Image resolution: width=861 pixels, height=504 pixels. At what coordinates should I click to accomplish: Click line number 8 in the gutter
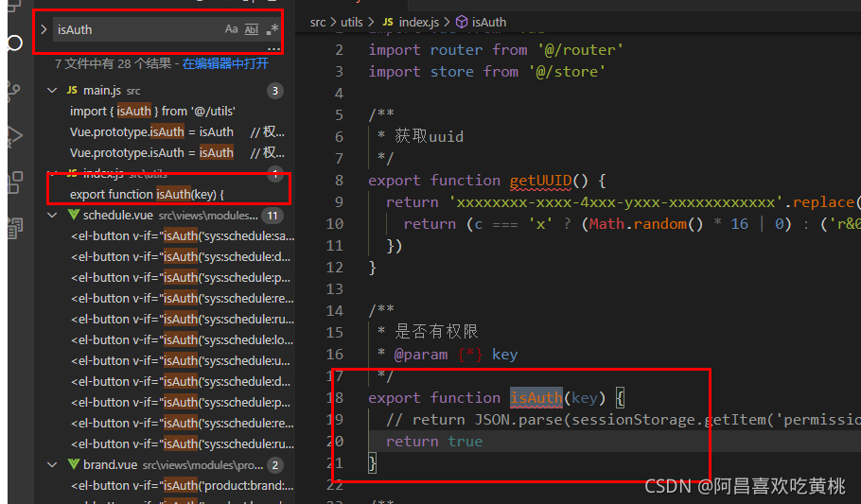pos(339,181)
